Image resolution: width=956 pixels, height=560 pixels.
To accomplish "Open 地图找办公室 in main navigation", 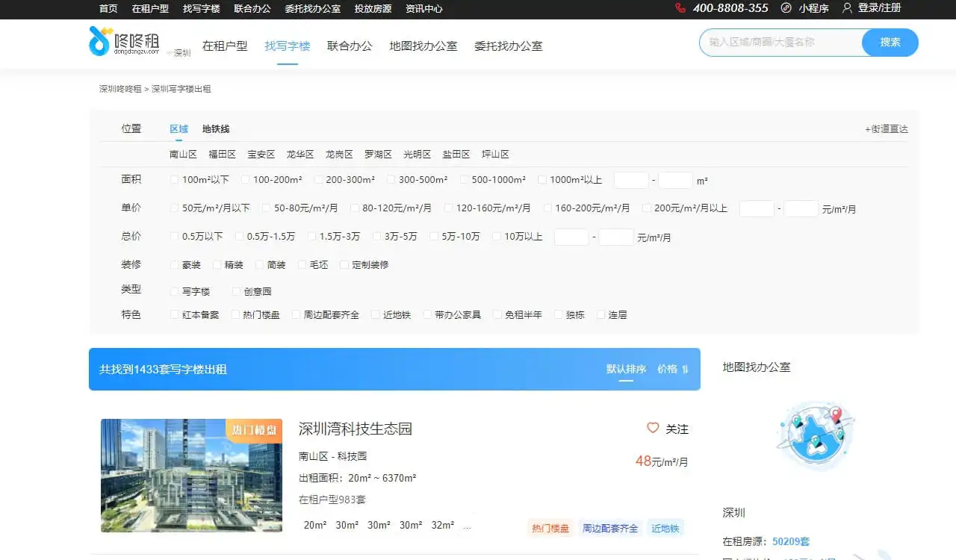I will click(x=423, y=46).
